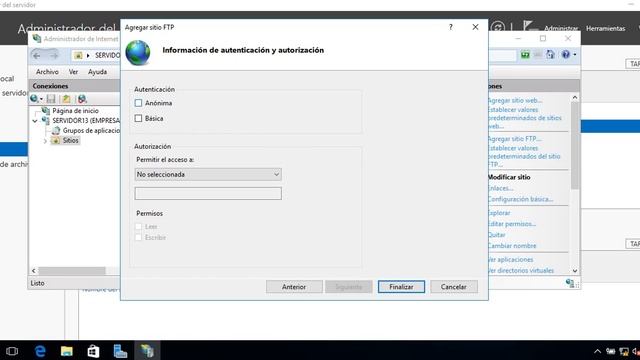This screenshot has height=360, width=640.
Task: Click the Anterior button
Action: (x=294, y=287)
